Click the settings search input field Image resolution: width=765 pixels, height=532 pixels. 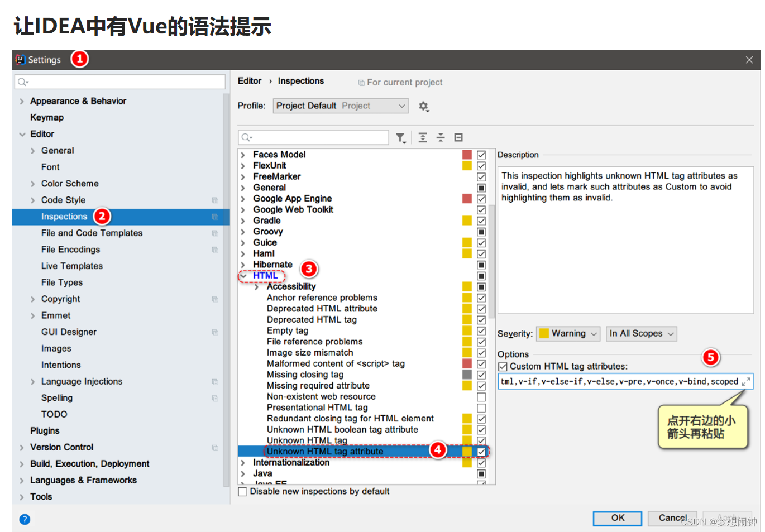point(120,82)
